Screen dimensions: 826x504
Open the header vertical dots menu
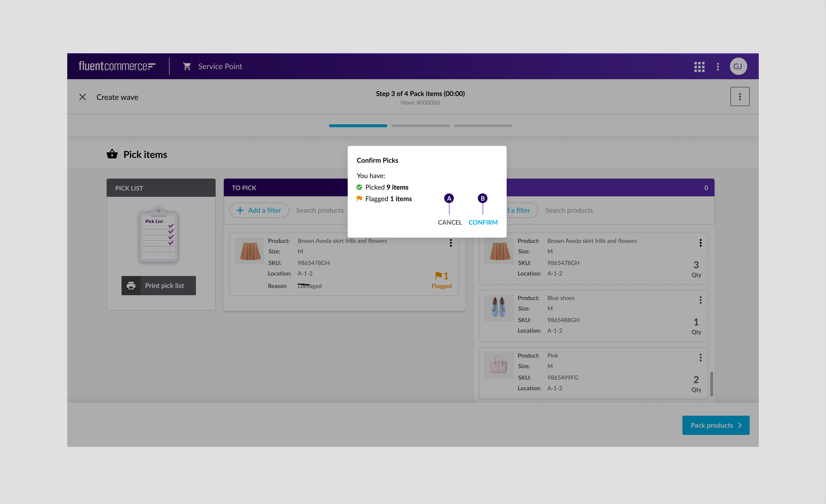click(x=718, y=67)
